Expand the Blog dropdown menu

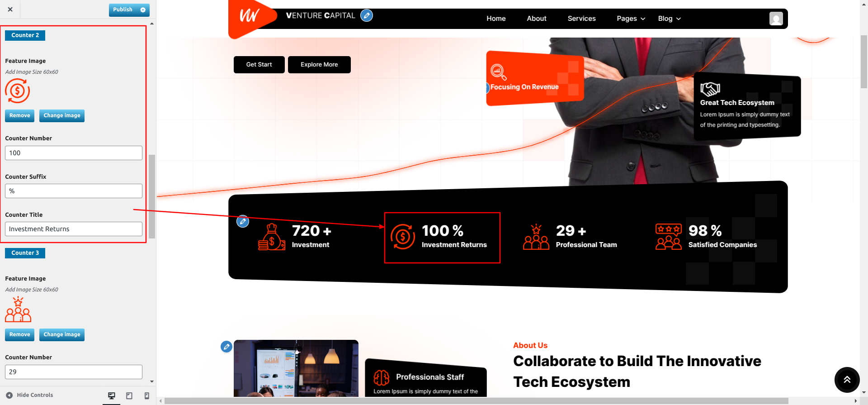[669, 19]
